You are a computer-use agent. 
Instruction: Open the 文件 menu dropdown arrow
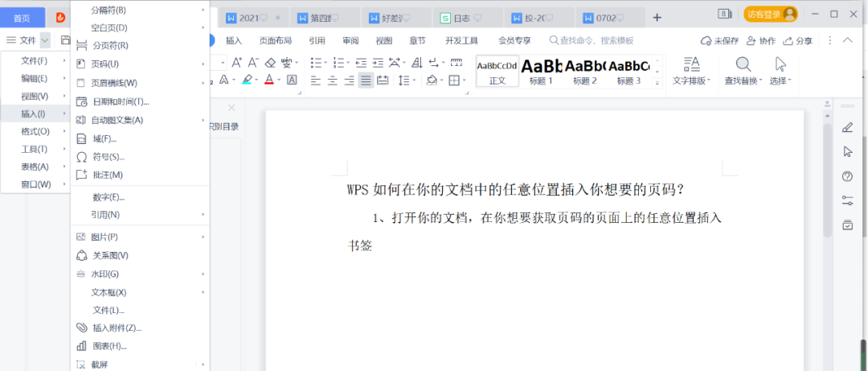coord(45,40)
